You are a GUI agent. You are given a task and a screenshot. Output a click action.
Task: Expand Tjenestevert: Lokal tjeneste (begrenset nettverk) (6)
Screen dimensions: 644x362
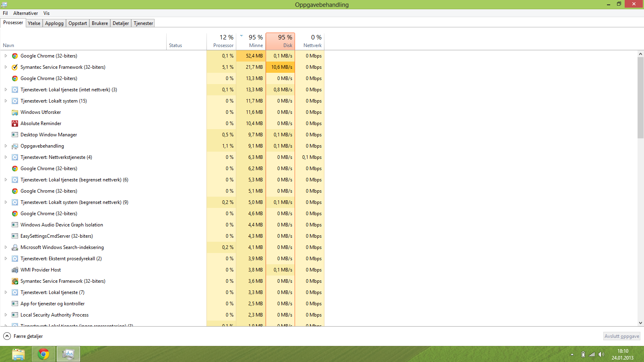6,180
